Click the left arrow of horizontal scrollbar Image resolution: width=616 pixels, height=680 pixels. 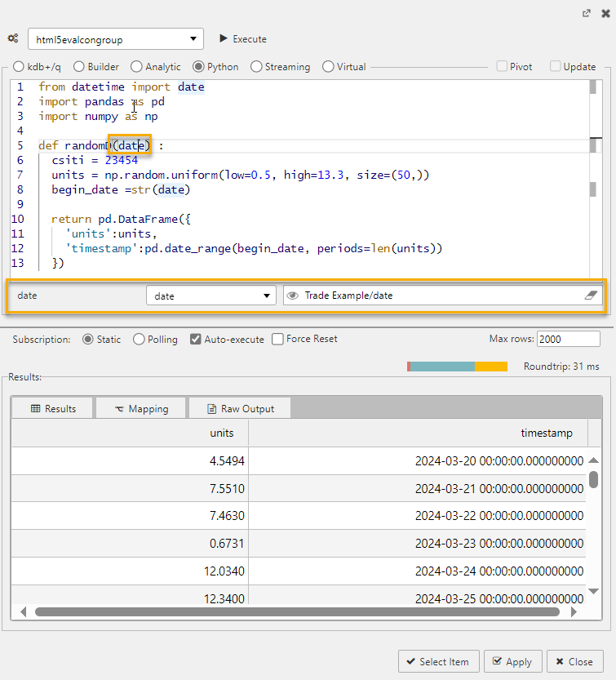23,611
